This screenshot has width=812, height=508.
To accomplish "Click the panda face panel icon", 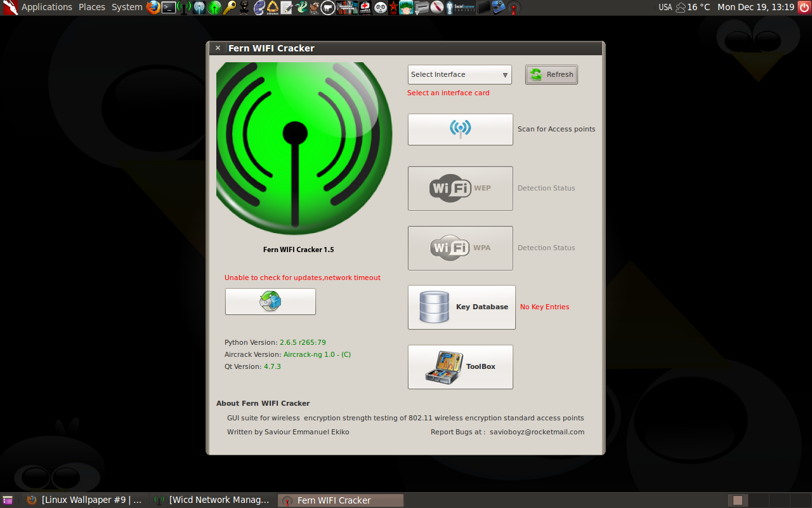I will click(x=380, y=7).
